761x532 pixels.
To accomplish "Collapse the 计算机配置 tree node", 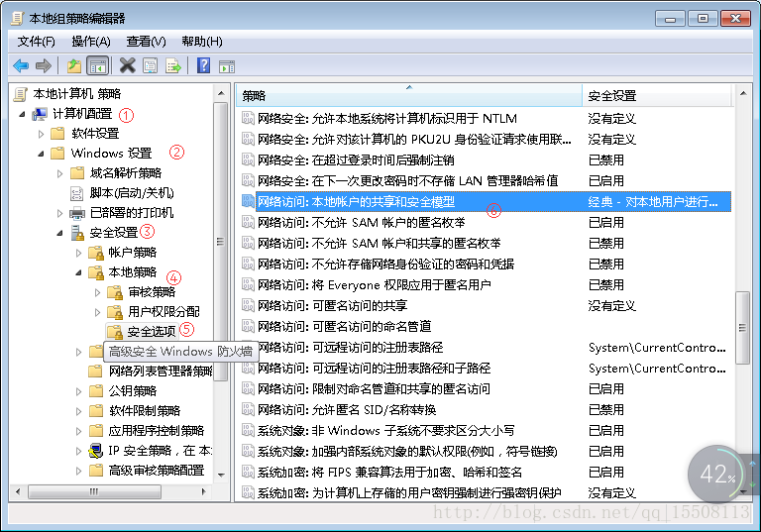I will pos(22,115).
